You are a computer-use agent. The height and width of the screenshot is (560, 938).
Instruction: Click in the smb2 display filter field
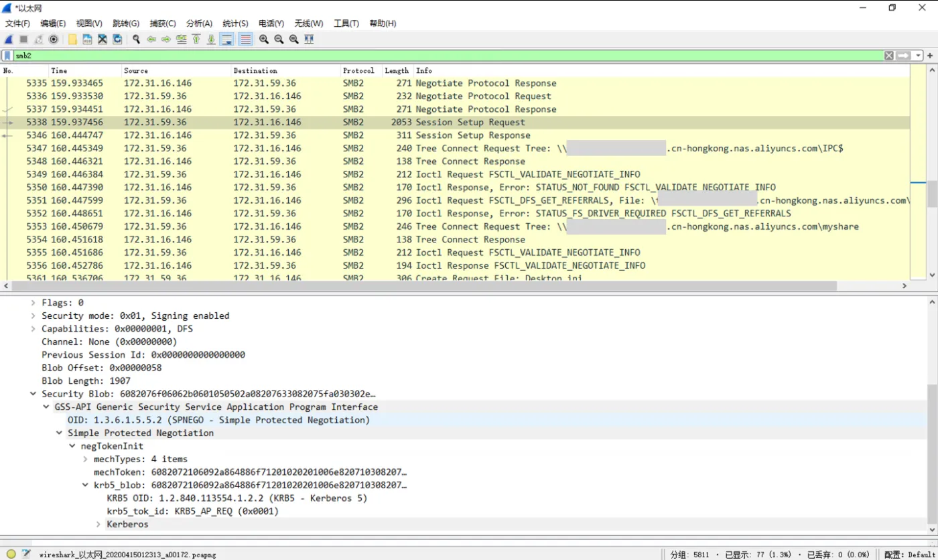448,56
